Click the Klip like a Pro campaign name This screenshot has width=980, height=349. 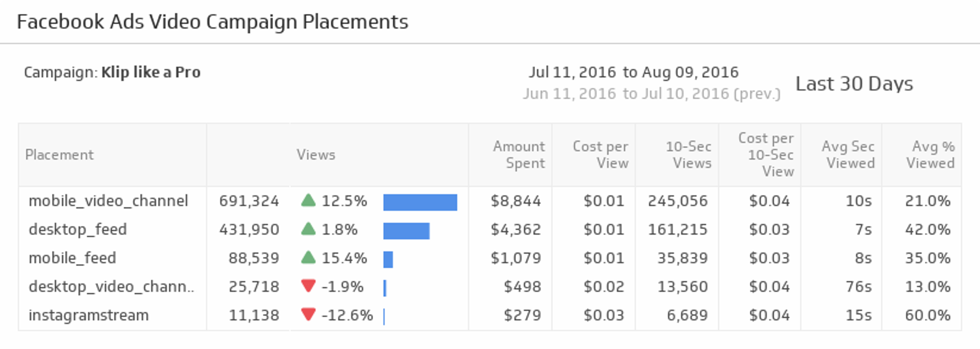point(151,73)
